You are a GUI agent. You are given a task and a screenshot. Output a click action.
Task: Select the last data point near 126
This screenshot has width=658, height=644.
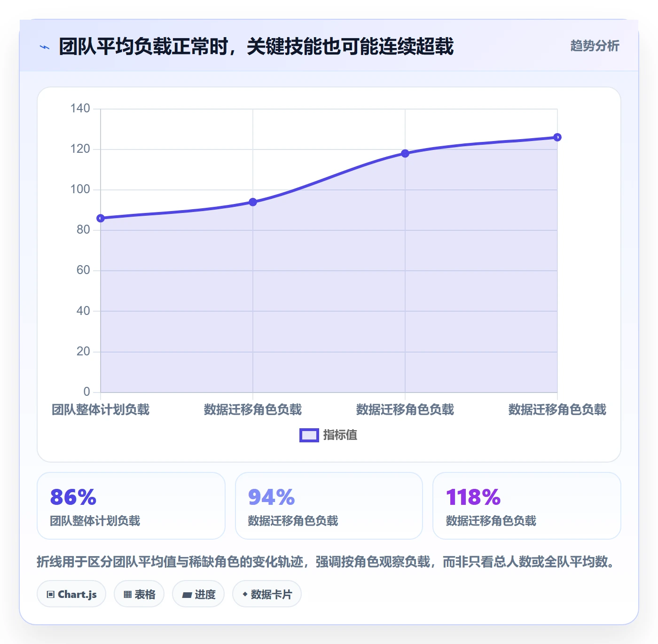[x=557, y=137]
